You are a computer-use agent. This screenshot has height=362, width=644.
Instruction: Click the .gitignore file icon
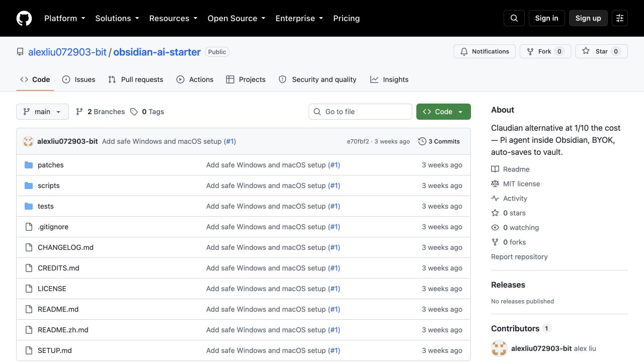point(29,227)
